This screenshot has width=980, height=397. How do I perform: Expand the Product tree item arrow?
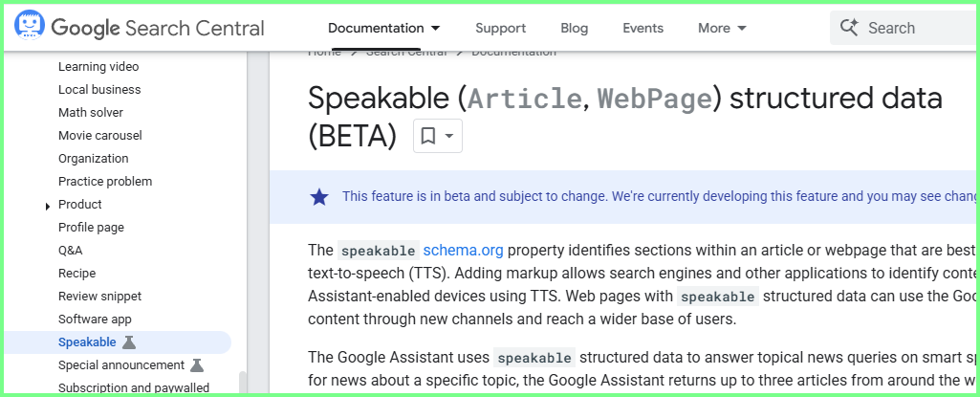48,206
